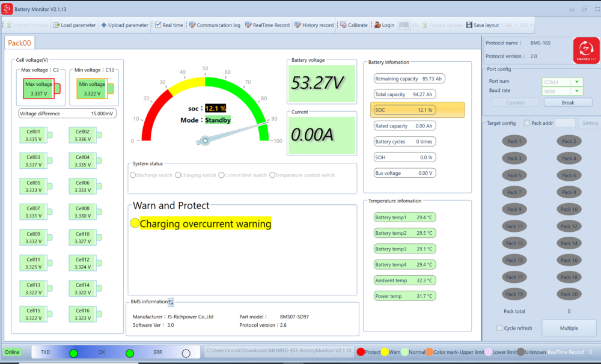The image size is (601, 364).
Task: Click the pink Lower limit swatch
Action: pyautogui.click(x=488, y=352)
